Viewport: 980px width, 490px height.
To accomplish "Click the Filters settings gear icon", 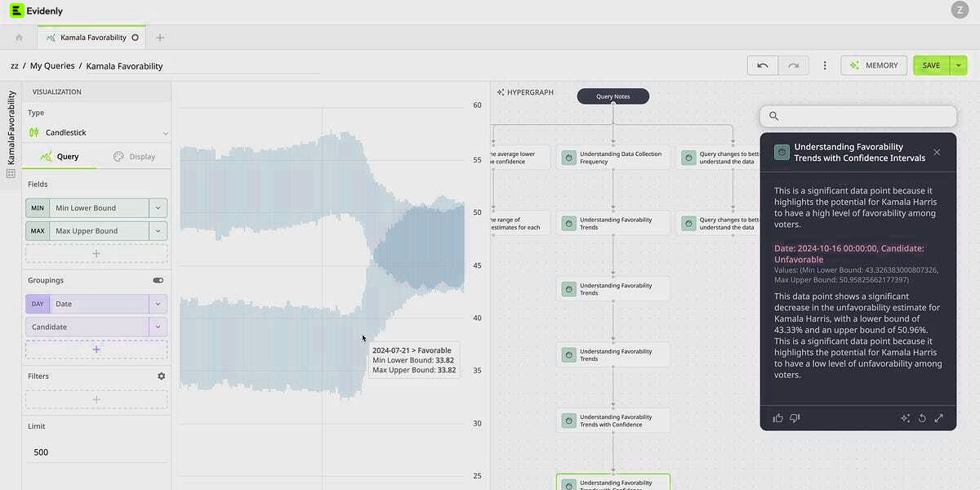I will coord(161,376).
